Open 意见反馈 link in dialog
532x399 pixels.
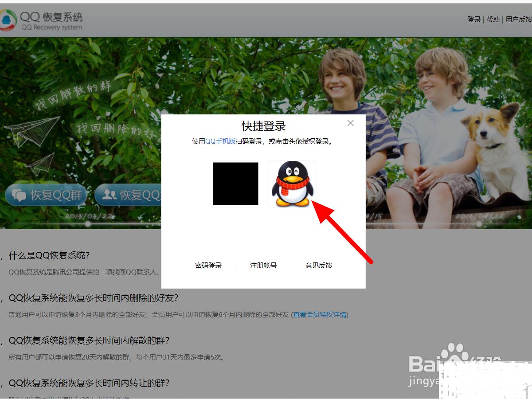click(x=319, y=266)
